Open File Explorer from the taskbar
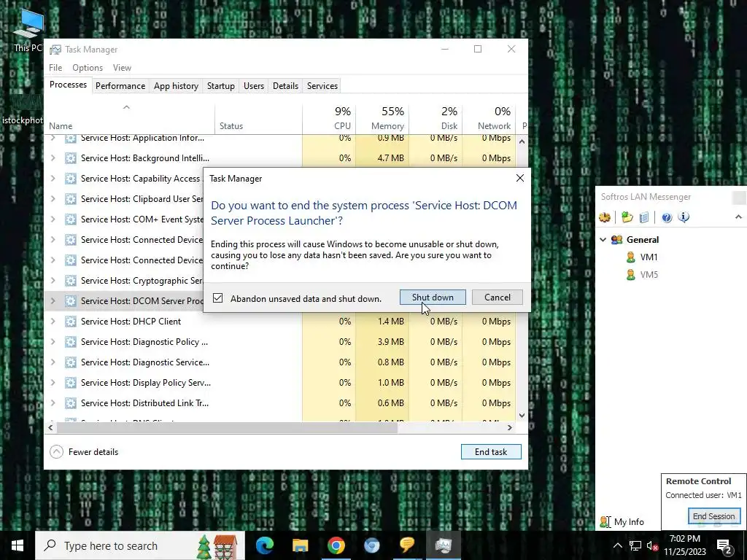Image resolution: width=747 pixels, height=560 pixels. 300,545
